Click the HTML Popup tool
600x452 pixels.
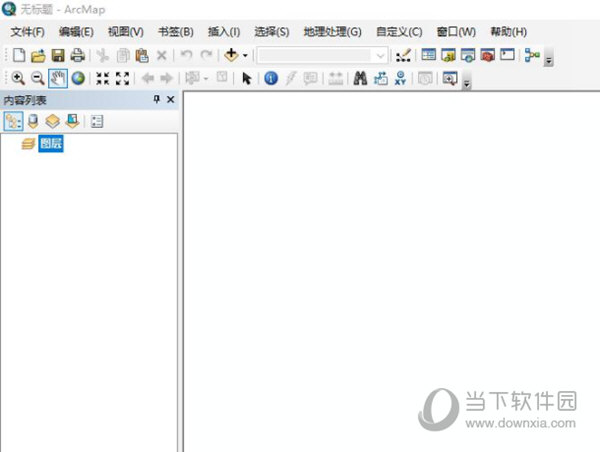coord(310,78)
